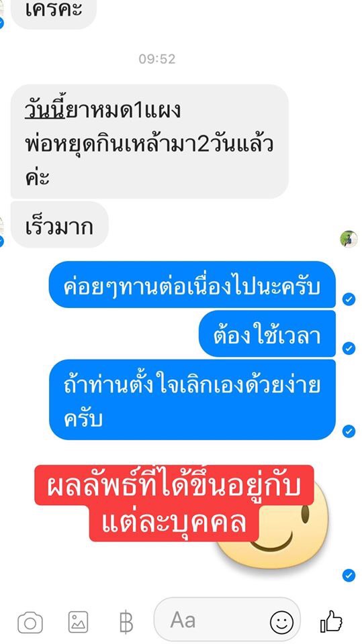Open the camera from the message bar
The height and width of the screenshot is (644, 362).
30,623
